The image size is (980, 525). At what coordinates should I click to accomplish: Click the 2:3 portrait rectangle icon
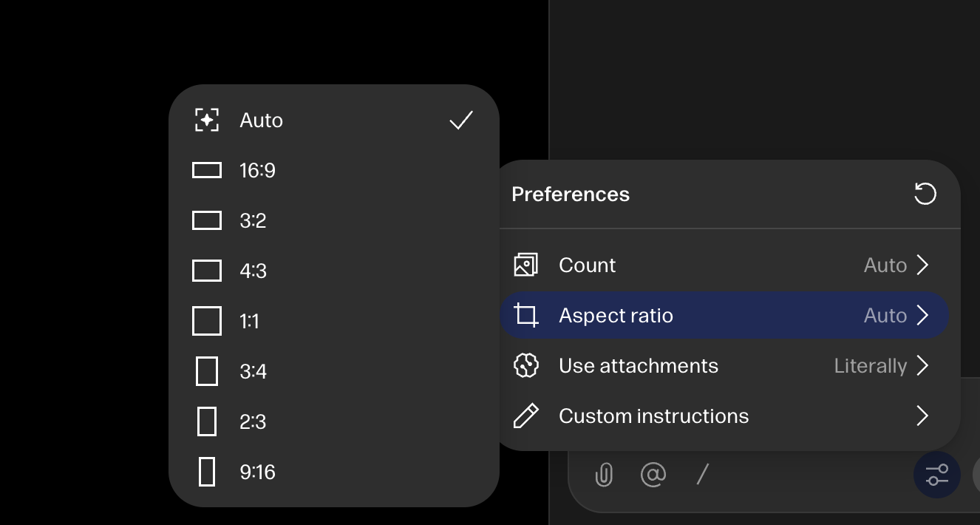207,421
